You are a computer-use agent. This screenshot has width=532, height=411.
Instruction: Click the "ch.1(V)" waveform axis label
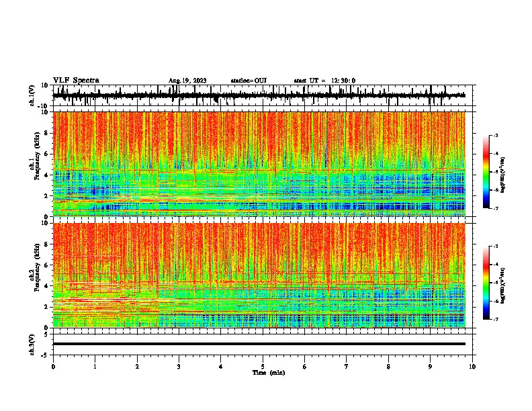pos(32,95)
